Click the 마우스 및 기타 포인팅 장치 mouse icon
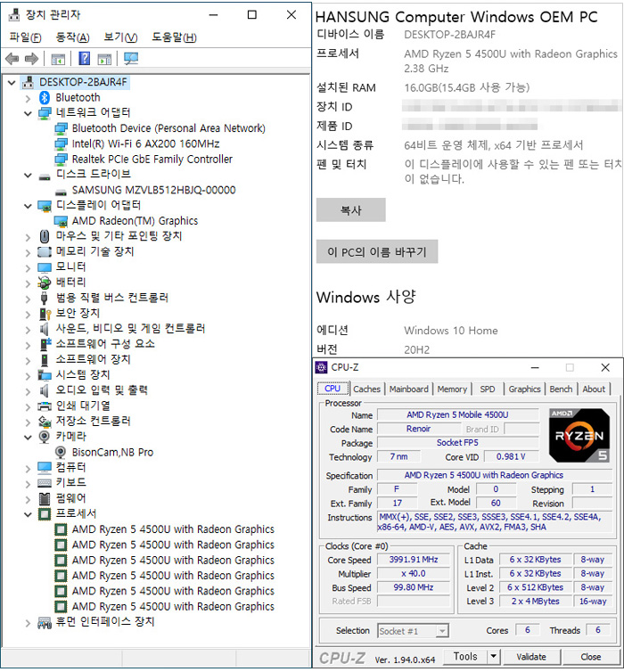Viewport: 624px width, 672px height. 45,236
